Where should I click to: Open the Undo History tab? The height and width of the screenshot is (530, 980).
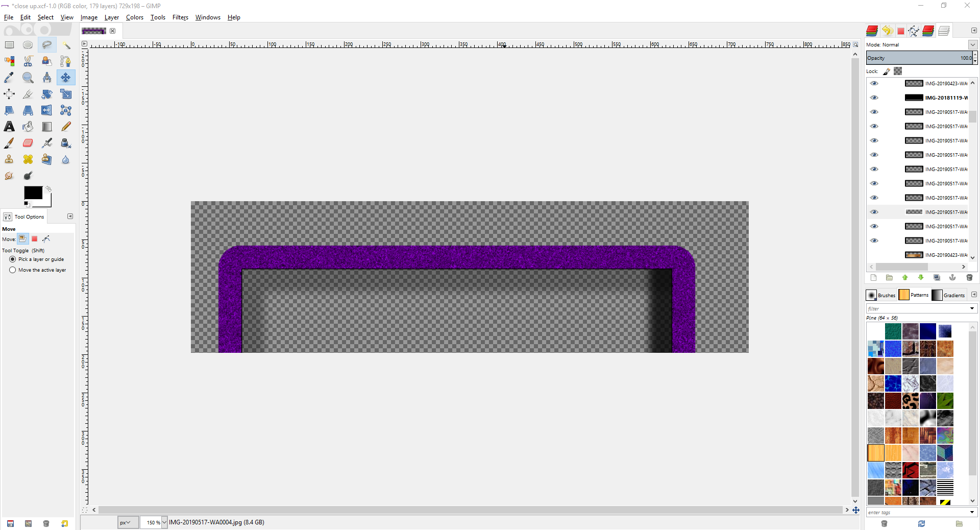tap(887, 31)
